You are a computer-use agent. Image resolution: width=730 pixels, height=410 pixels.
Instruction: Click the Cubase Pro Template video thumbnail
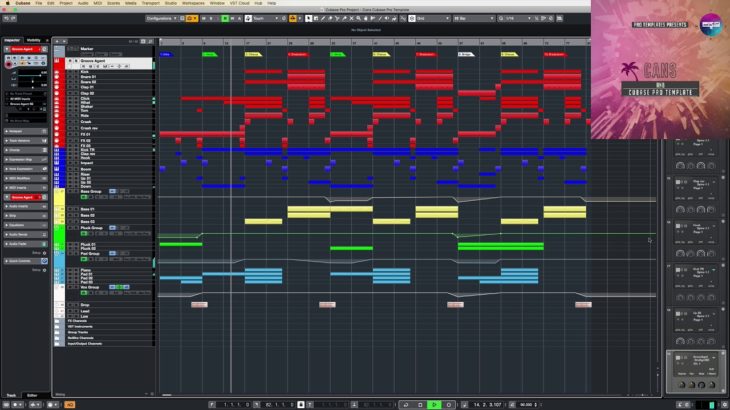click(x=660, y=69)
